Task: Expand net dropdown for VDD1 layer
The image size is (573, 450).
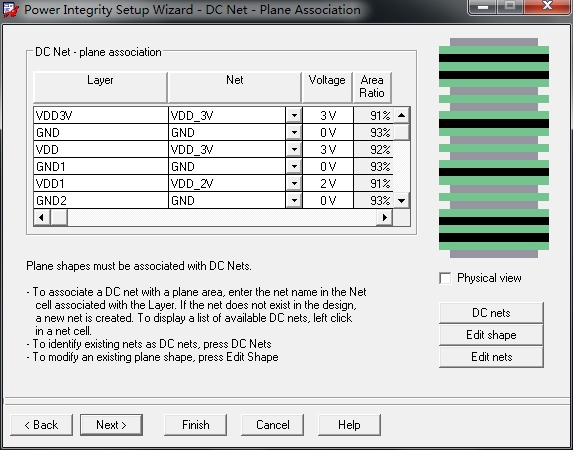Action: tap(294, 184)
